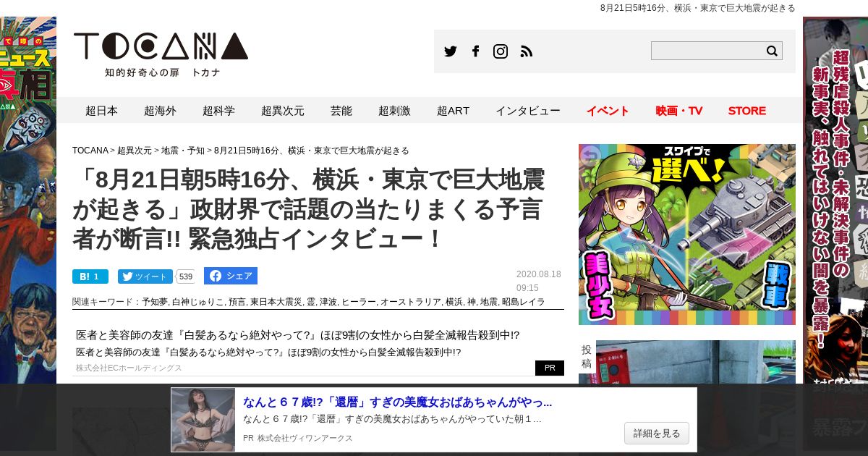Click the top-right 8月21日5時16分 headline text
This screenshot has width=868, height=456.
click(x=698, y=8)
